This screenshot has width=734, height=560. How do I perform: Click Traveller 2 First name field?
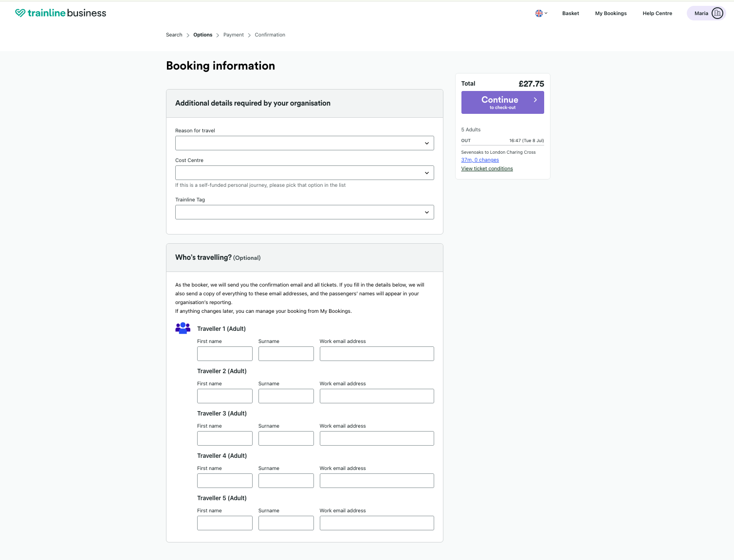tap(225, 396)
